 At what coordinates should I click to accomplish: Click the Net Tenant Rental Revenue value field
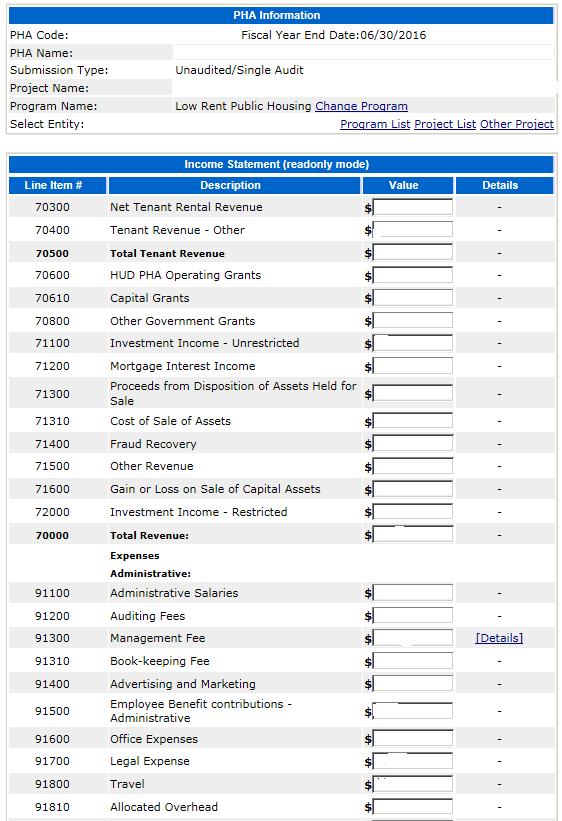coord(413,207)
